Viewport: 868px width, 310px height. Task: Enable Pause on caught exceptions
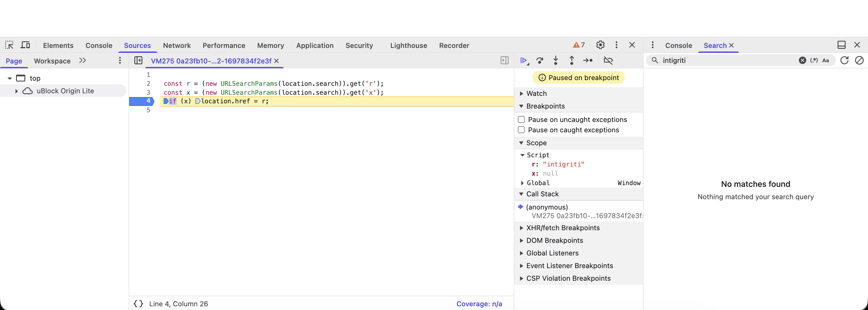coord(521,130)
